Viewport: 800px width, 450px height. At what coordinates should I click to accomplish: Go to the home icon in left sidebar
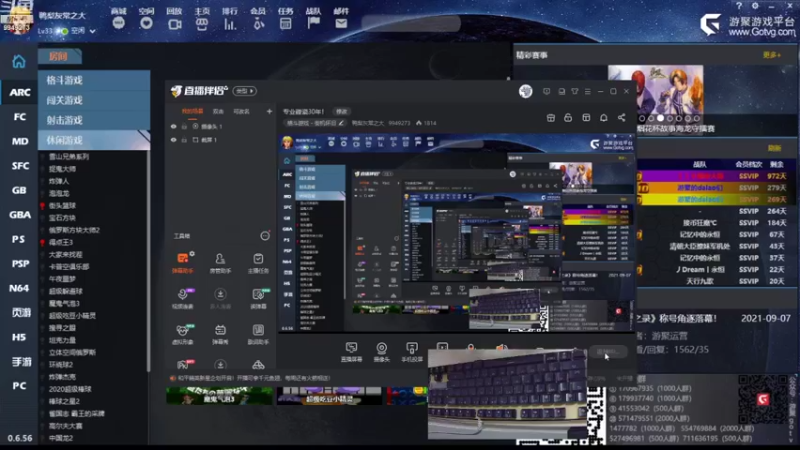tap(19, 62)
